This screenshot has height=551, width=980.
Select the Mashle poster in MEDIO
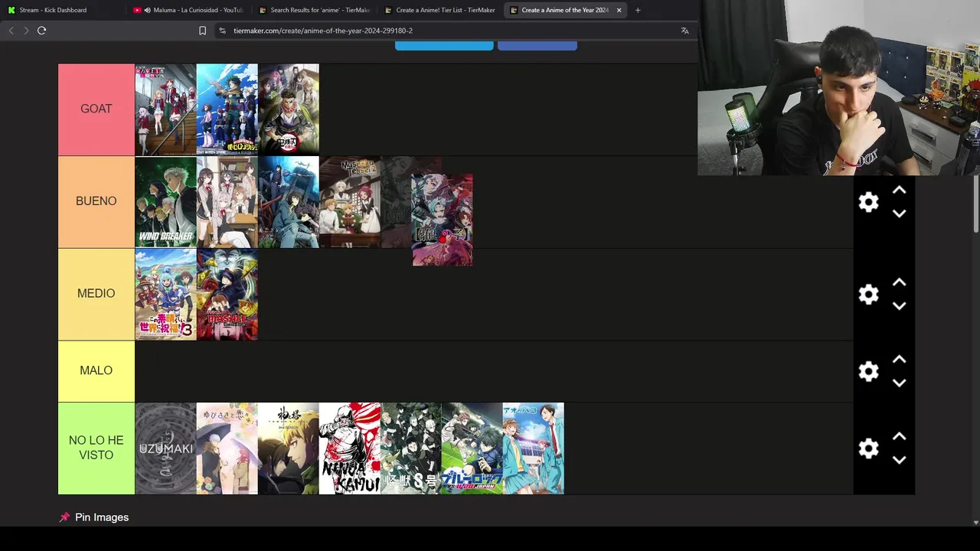(x=227, y=295)
